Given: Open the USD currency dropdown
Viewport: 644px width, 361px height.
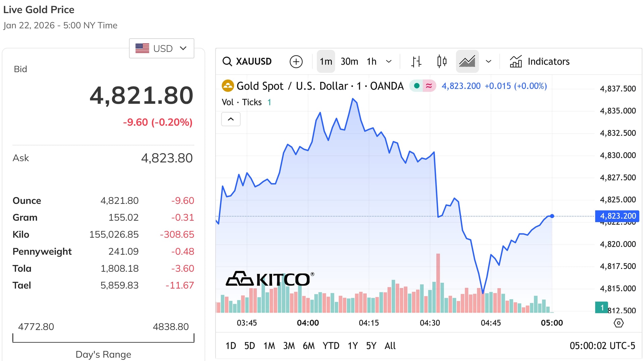Looking at the screenshot, I should coord(161,48).
